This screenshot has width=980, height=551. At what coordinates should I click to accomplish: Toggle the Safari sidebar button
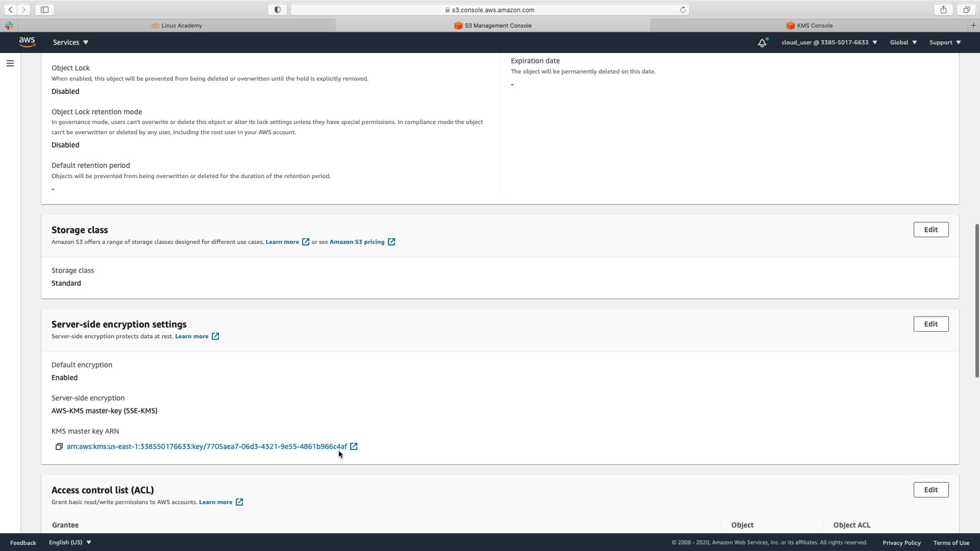[x=45, y=9]
